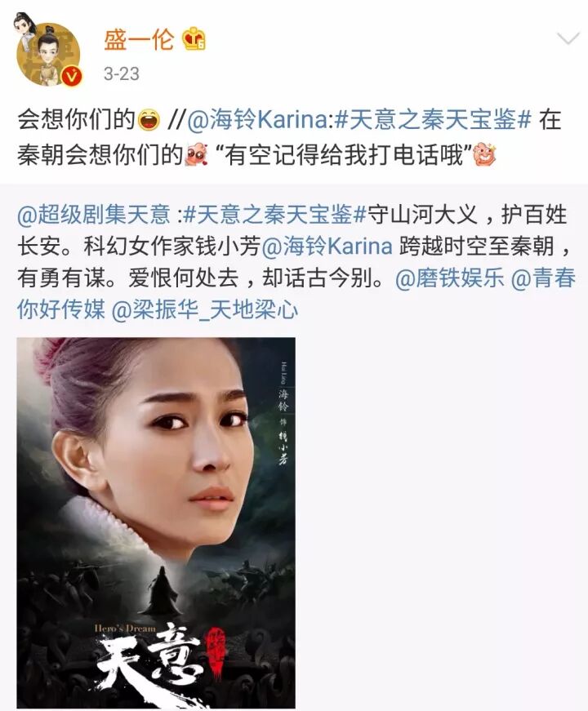Tap the laughing emoji after 会想你们的
The image size is (588, 711).
[x=149, y=121]
